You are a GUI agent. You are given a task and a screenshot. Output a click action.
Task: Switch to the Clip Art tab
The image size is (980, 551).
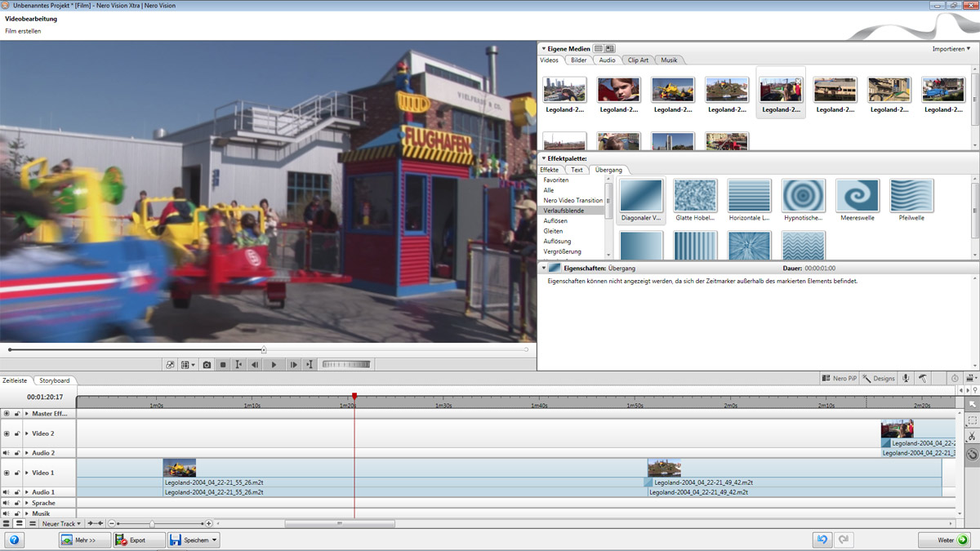(638, 60)
